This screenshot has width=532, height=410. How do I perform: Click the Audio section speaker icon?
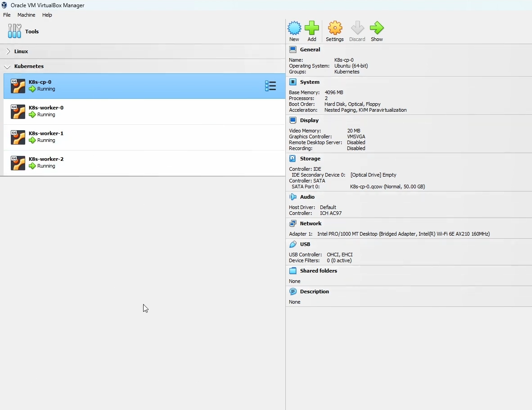[293, 197]
